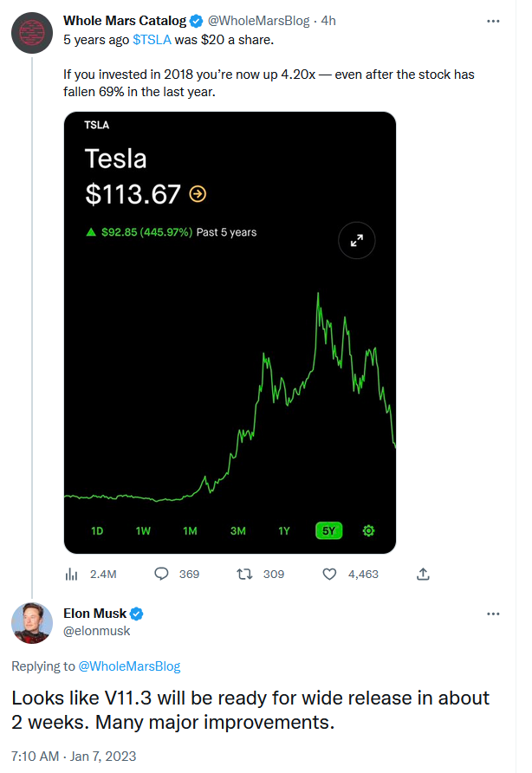Image resolution: width=532 pixels, height=773 pixels.
Task: Switch chart to the 1M range
Action: point(190,531)
